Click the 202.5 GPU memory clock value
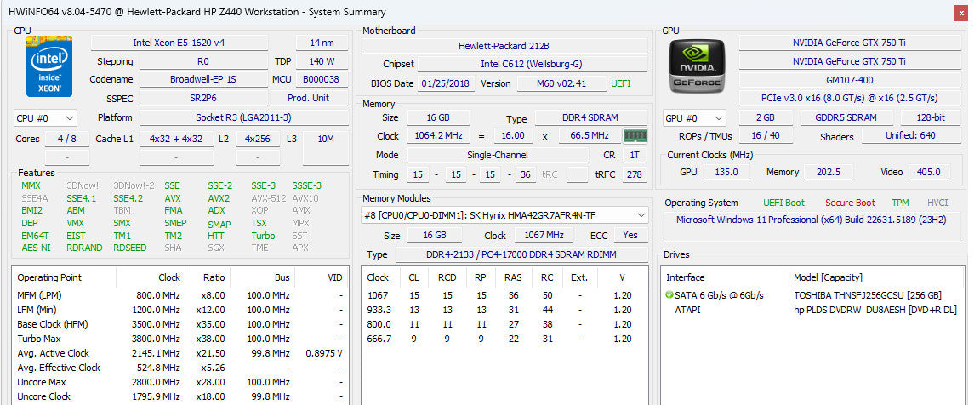 [x=828, y=172]
